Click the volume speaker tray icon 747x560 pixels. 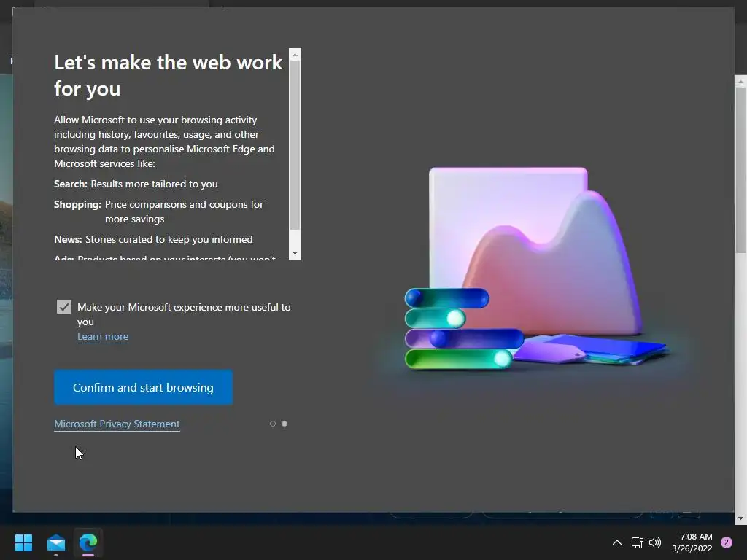point(656,542)
